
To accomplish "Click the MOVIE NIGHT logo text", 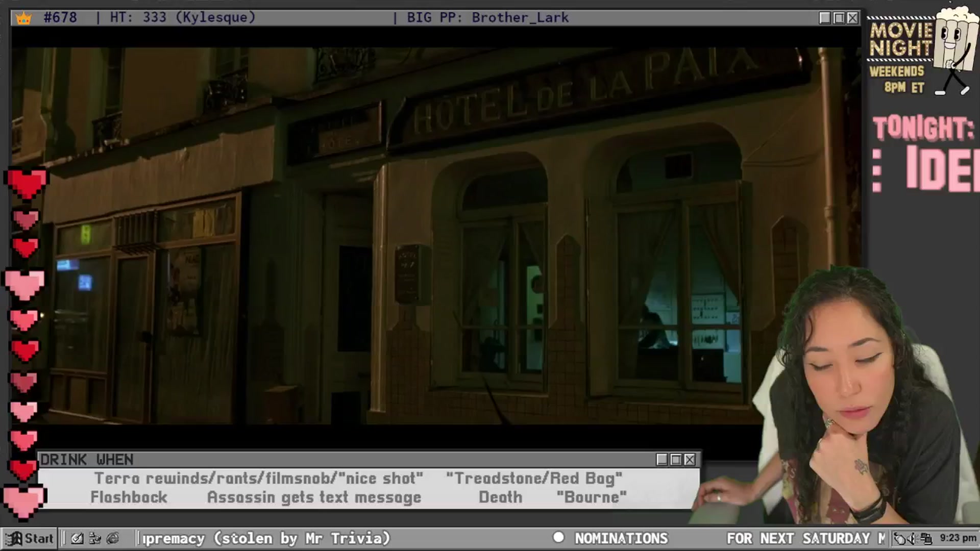I will pyautogui.click(x=901, y=39).
